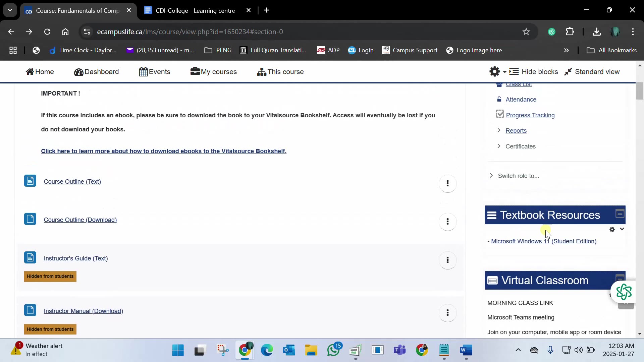Click the page vertical scrollbar thumb
The image size is (644, 362).
coord(640,90)
